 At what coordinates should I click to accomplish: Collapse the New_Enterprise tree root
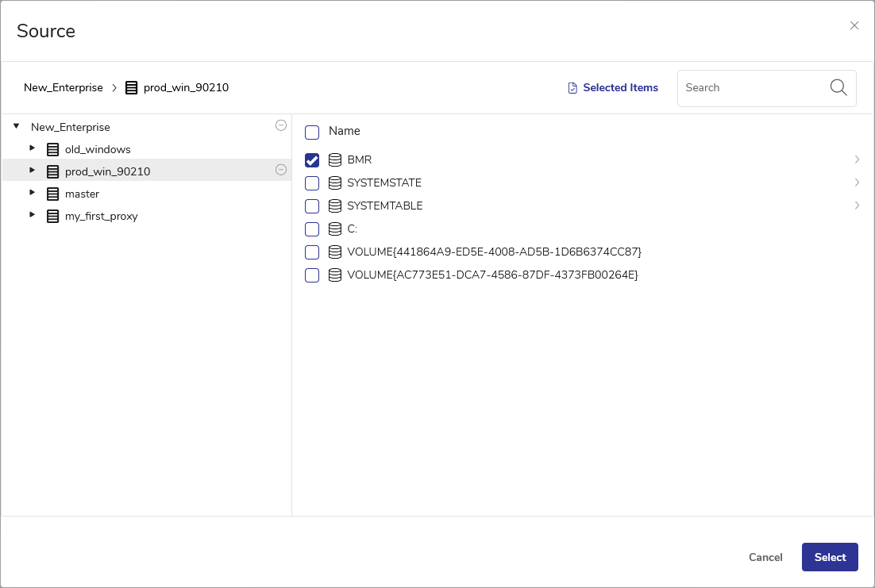tap(16, 126)
